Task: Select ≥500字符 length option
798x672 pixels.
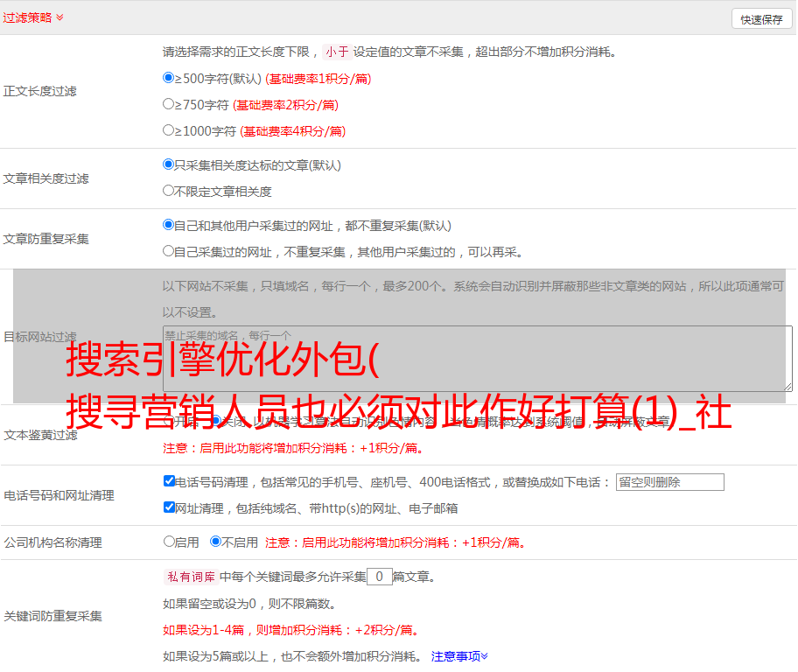Action: pos(168,78)
